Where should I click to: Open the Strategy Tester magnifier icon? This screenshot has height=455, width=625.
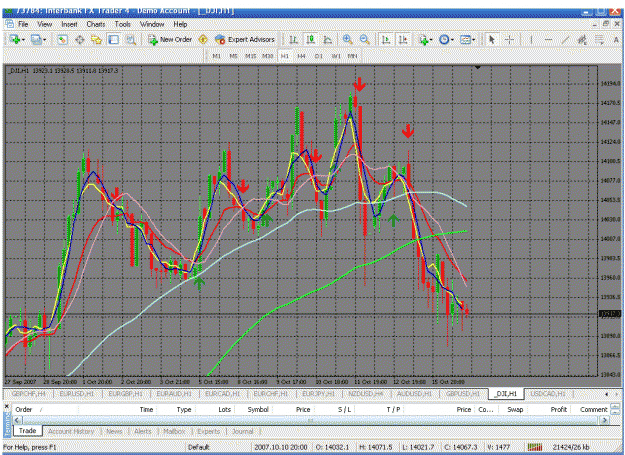click(131, 40)
